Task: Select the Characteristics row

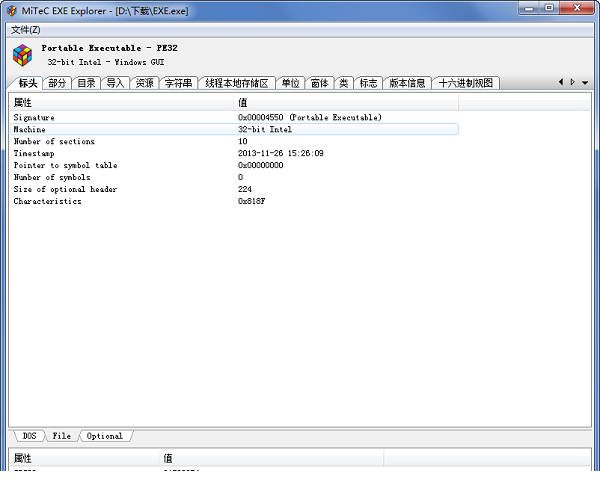Action: (234, 201)
